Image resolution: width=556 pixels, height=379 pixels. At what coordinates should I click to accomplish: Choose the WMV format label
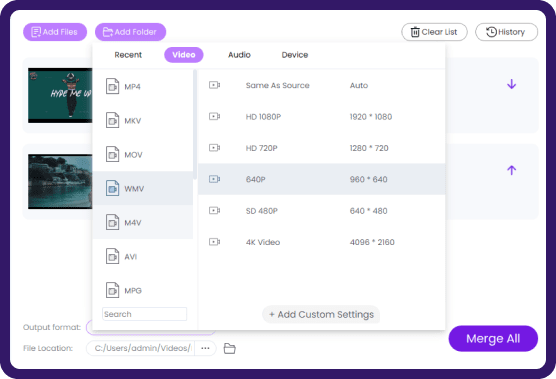pos(134,189)
